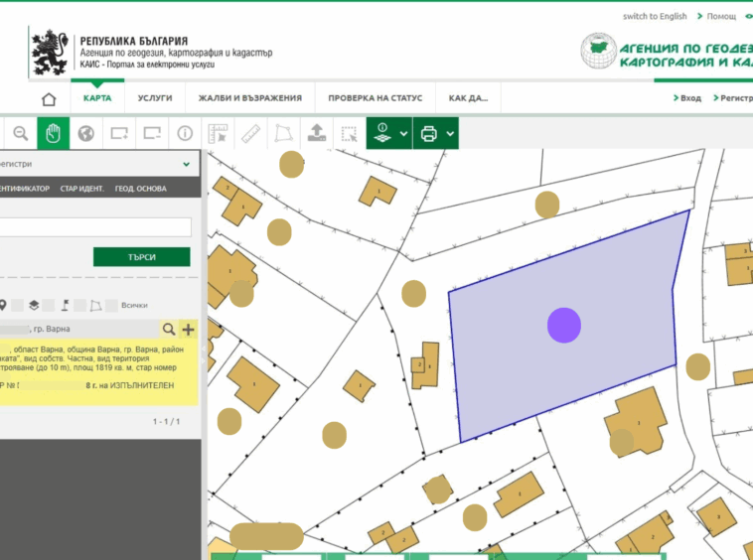This screenshot has height=560, width=753.
Task: Add the result with plus icon
Action: tap(189, 330)
